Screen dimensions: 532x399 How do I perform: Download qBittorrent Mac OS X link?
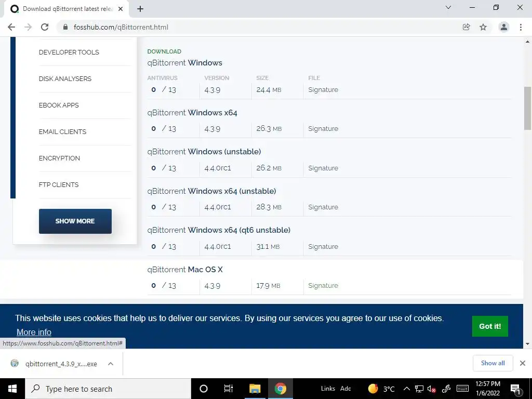coord(185,270)
